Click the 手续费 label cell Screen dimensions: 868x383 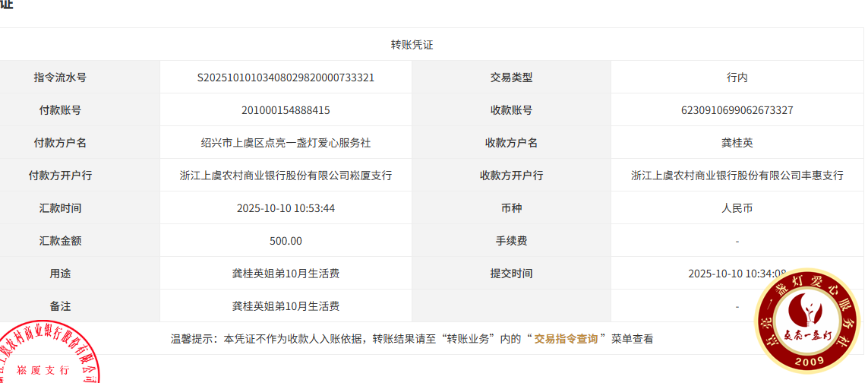pyautogui.click(x=511, y=241)
